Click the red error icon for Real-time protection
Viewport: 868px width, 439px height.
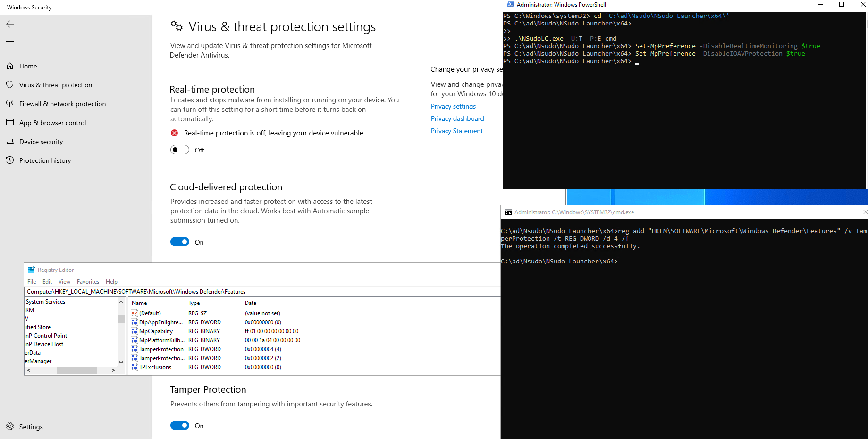pos(175,133)
